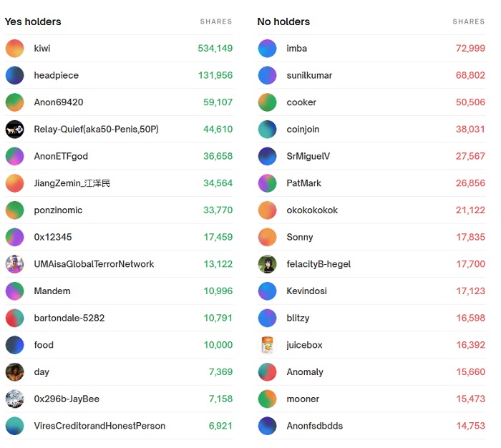The image size is (501, 448).
Task: Open the JiangZemin_江泽民 username link
Action: coord(72,183)
